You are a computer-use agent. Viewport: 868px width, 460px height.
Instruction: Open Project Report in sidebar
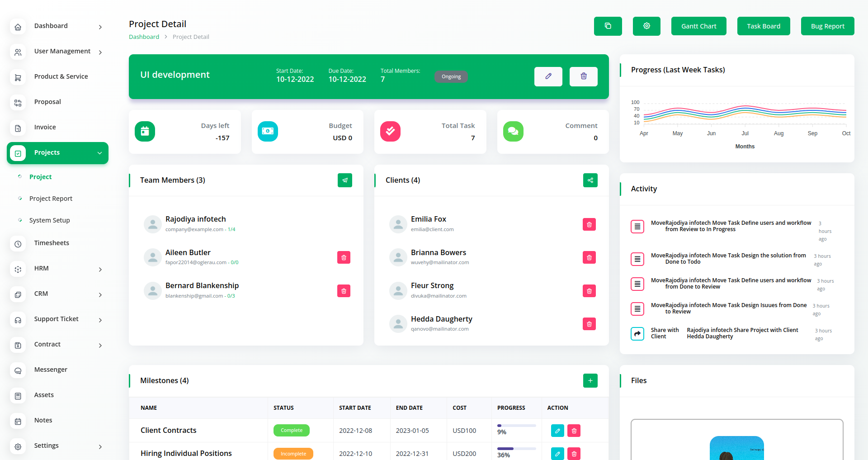pos(51,199)
